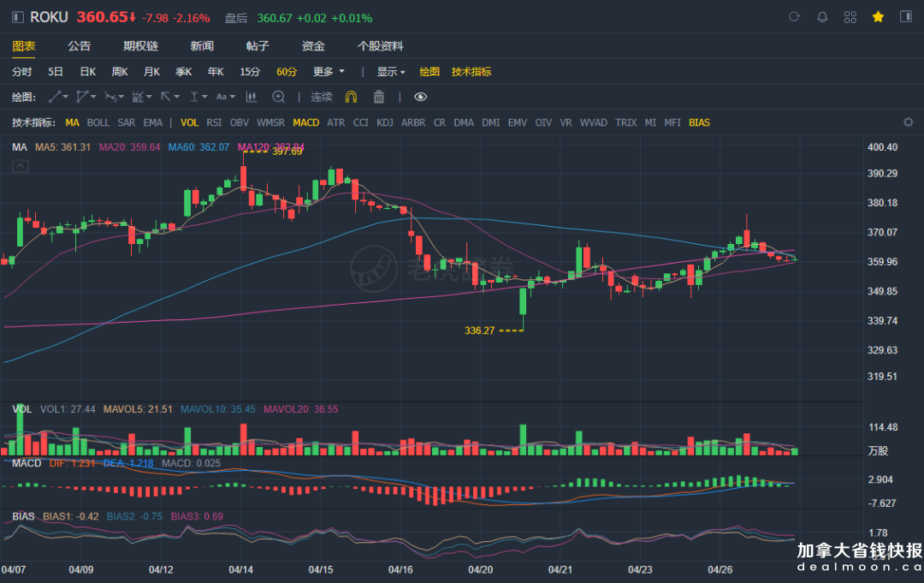Delete drawings with the trash can icon
The image size is (924, 583).
click(379, 97)
